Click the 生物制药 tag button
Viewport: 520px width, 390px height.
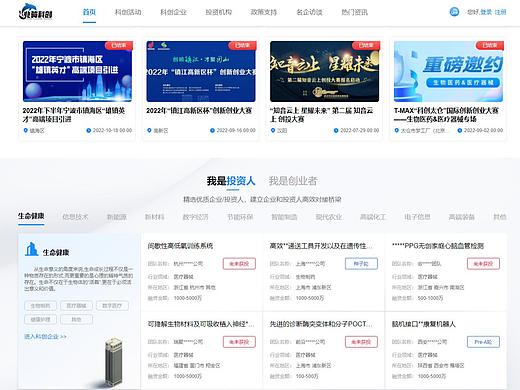(x=40, y=305)
